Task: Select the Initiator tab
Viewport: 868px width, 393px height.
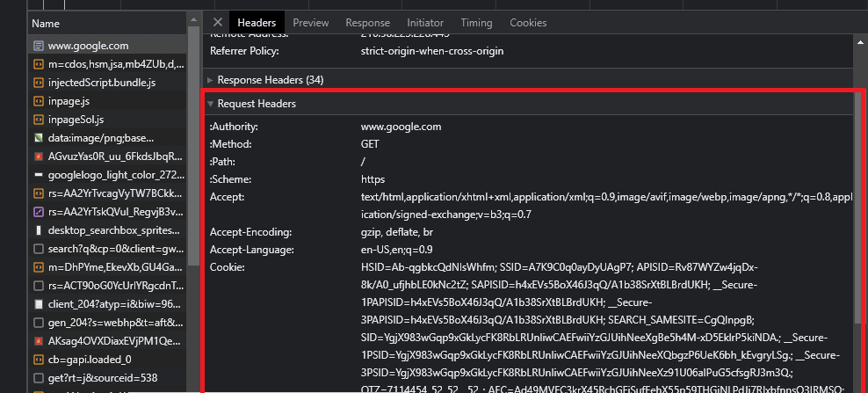Action: pyautogui.click(x=425, y=23)
